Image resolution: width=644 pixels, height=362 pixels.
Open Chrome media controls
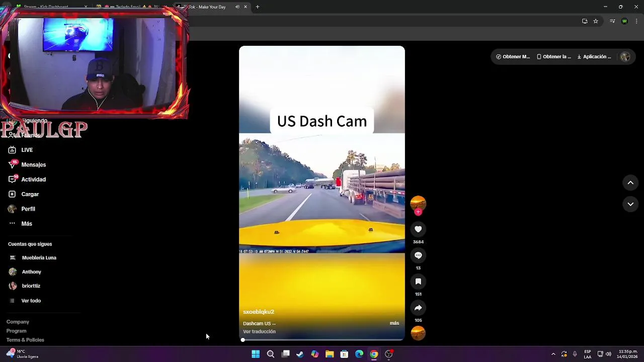click(612, 21)
